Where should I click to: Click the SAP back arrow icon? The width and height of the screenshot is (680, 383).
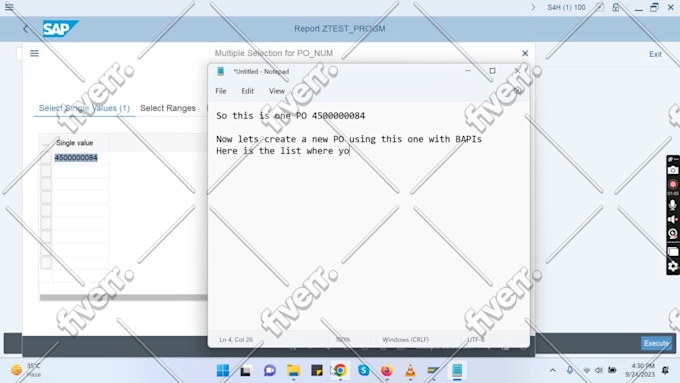click(26, 29)
